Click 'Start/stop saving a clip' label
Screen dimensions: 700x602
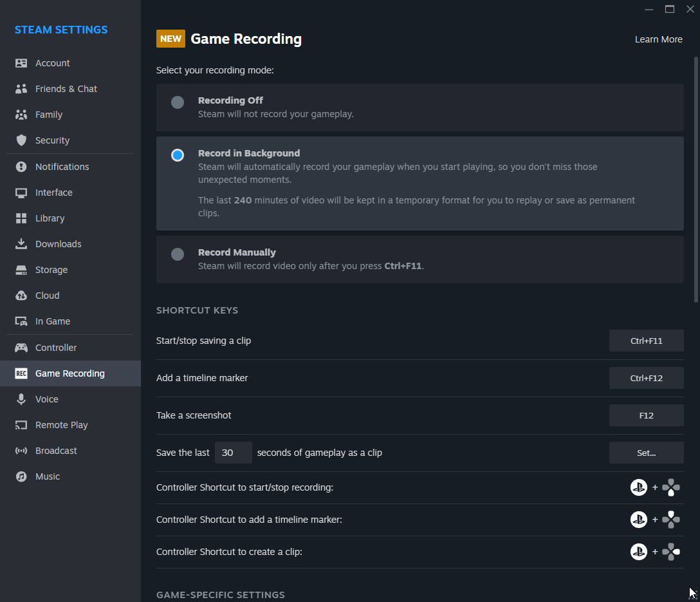pyautogui.click(x=203, y=341)
